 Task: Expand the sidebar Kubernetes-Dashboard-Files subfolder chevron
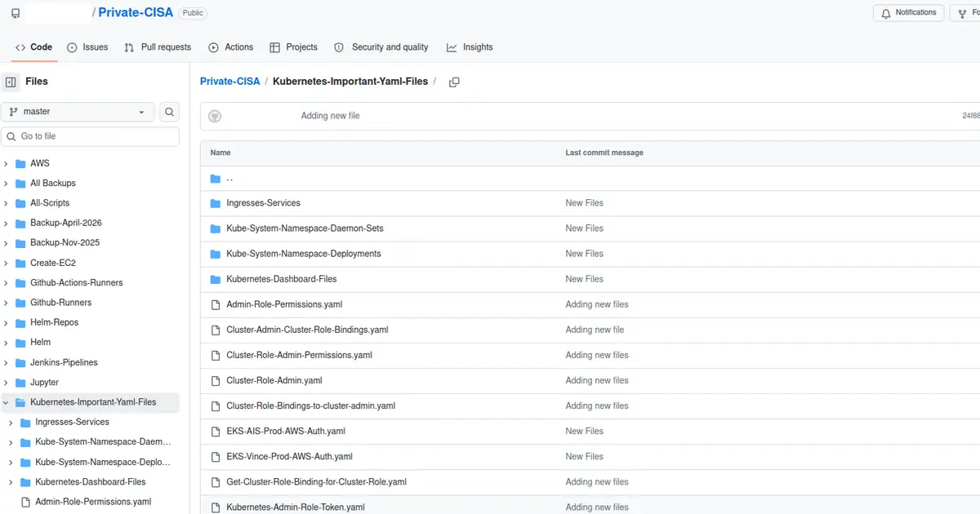[11, 482]
